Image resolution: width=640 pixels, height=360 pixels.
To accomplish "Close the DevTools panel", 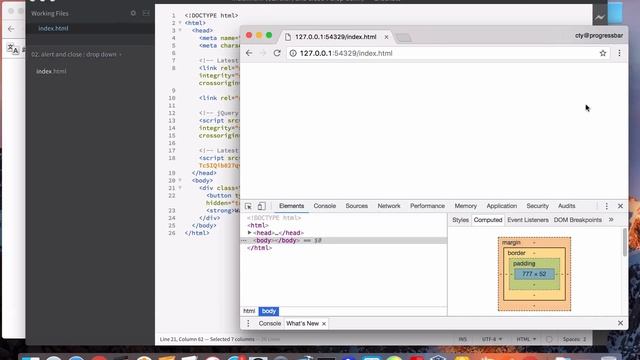I will (620, 206).
